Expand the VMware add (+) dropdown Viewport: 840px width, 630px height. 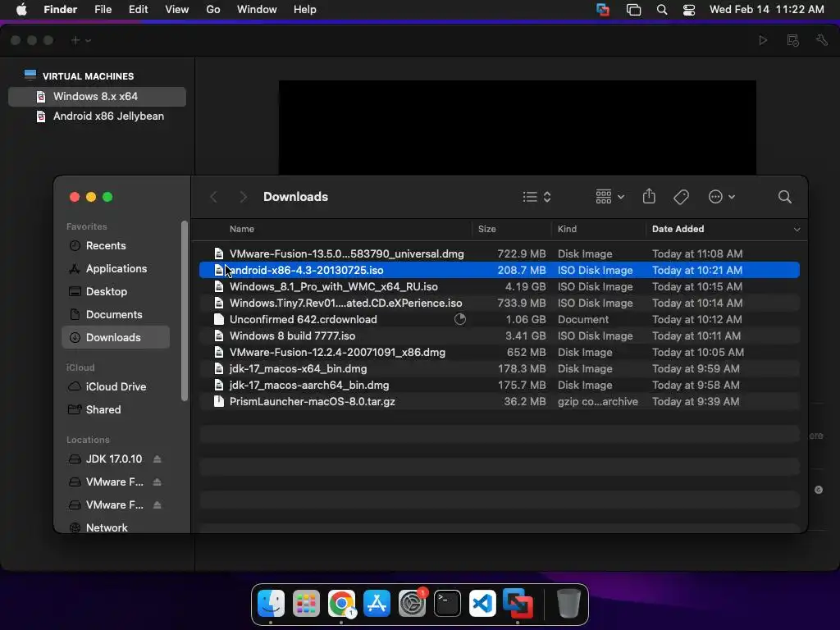(81, 40)
